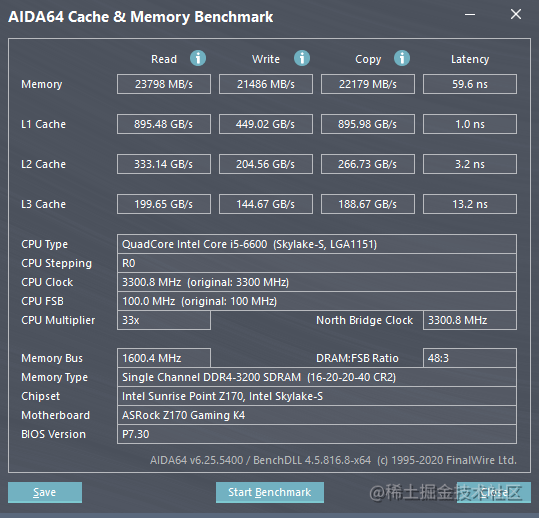Click the Save button
The width and height of the screenshot is (539, 518).
click(x=45, y=492)
